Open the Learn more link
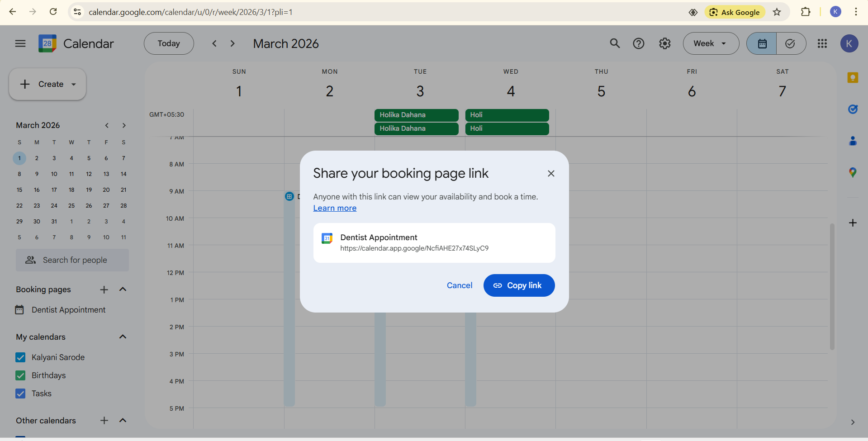The width and height of the screenshot is (868, 441). tap(335, 208)
